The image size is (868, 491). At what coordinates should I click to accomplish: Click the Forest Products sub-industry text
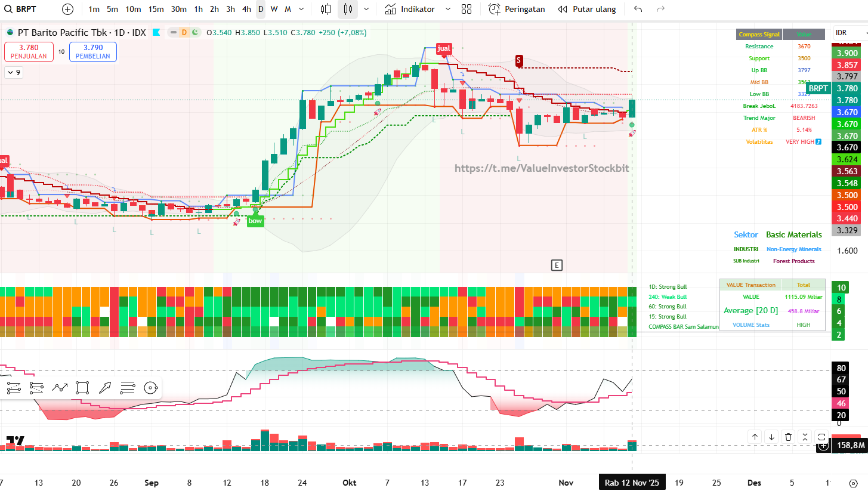[x=794, y=261]
